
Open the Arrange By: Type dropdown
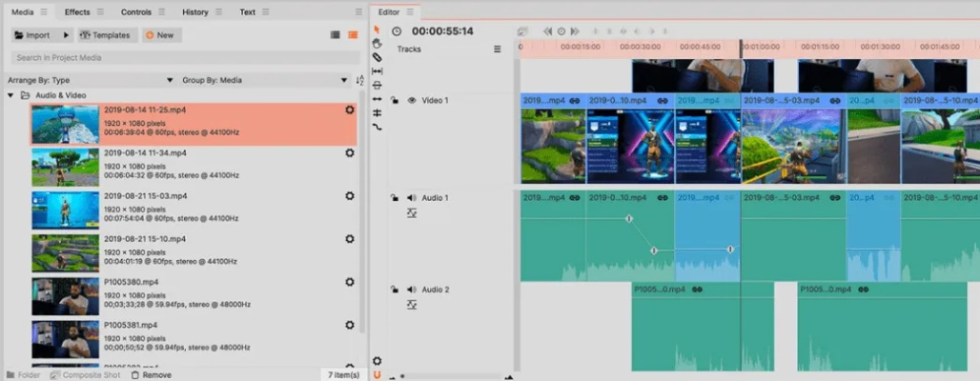[x=91, y=81]
